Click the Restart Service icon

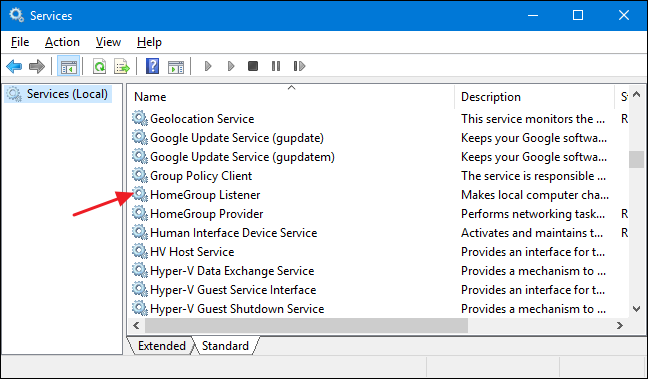point(299,66)
